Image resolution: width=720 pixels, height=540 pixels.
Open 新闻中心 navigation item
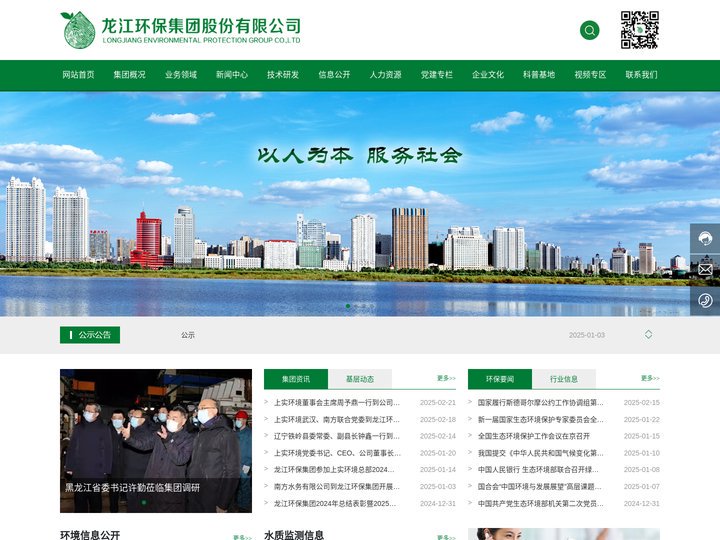tap(232, 75)
